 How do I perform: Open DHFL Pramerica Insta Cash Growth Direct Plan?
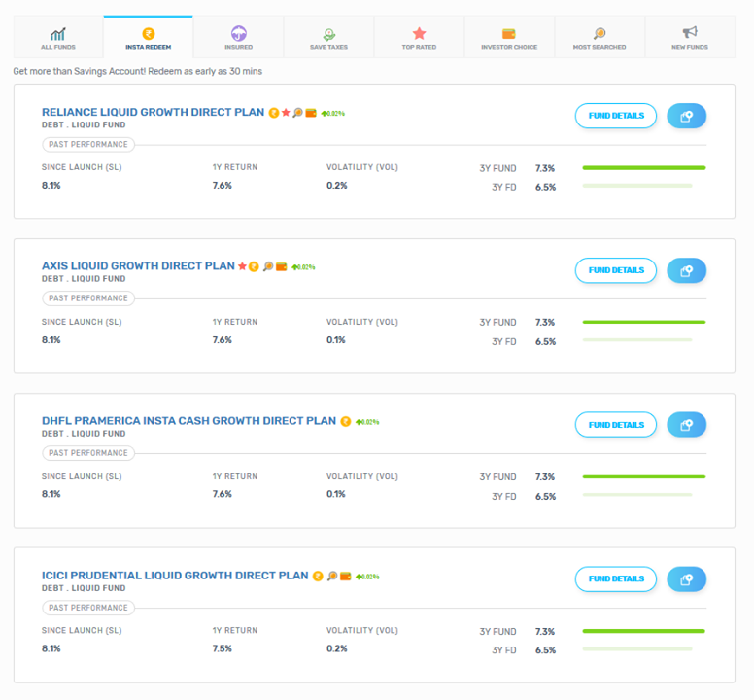tap(188, 421)
